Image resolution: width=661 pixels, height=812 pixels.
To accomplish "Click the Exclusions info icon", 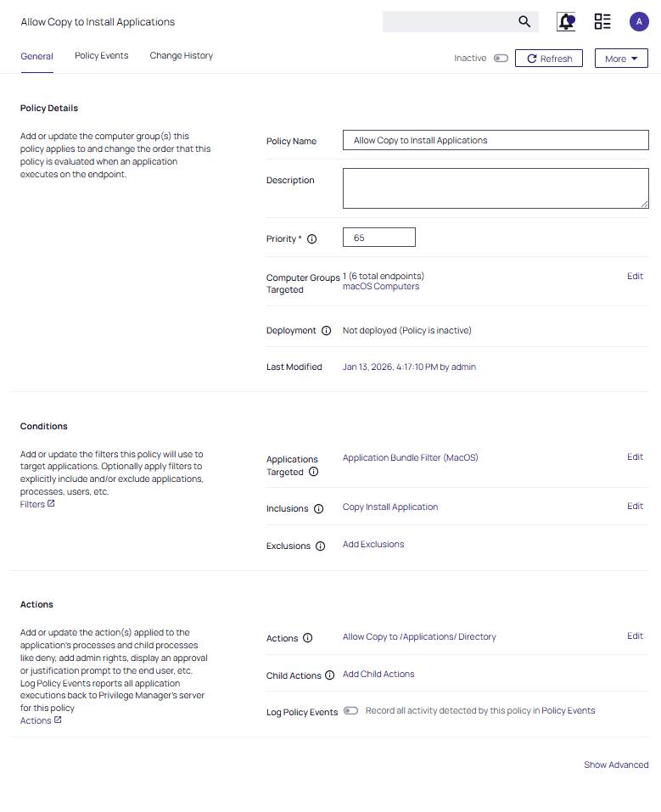I will [x=320, y=546].
